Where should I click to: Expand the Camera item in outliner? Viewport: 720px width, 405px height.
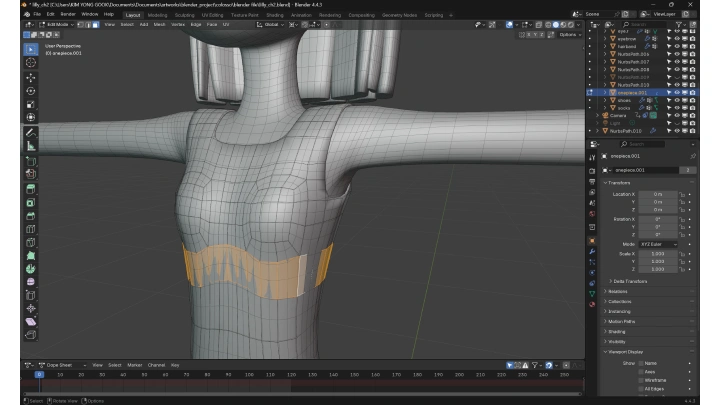597,116
